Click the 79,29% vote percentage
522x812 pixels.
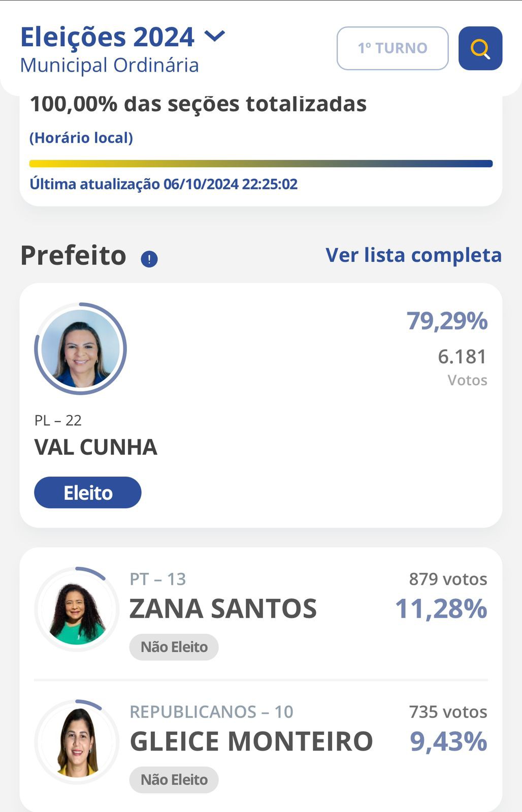(447, 321)
